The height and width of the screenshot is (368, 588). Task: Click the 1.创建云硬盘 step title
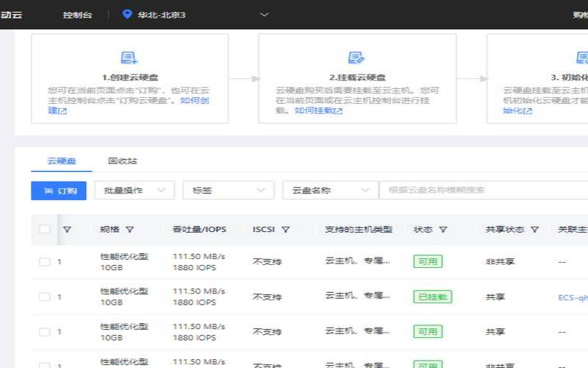130,77
